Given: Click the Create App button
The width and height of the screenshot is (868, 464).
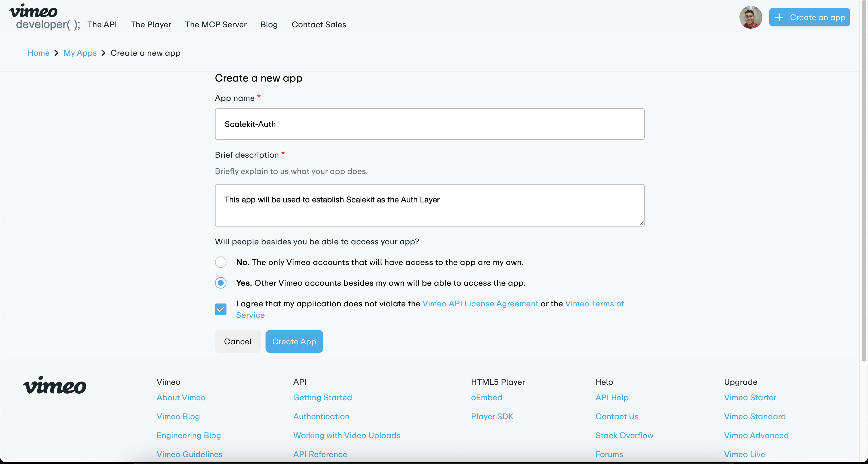Looking at the screenshot, I should tap(294, 341).
